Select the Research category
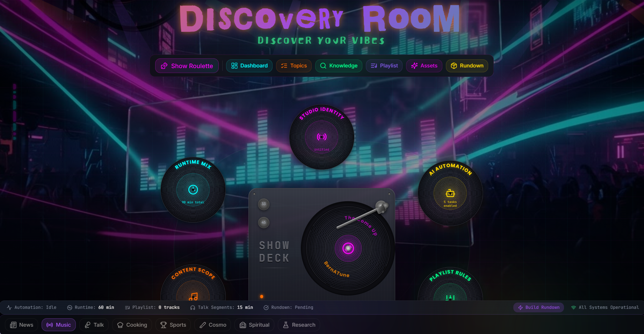The height and width of the screenshot is (334, 644). [299, 325]
